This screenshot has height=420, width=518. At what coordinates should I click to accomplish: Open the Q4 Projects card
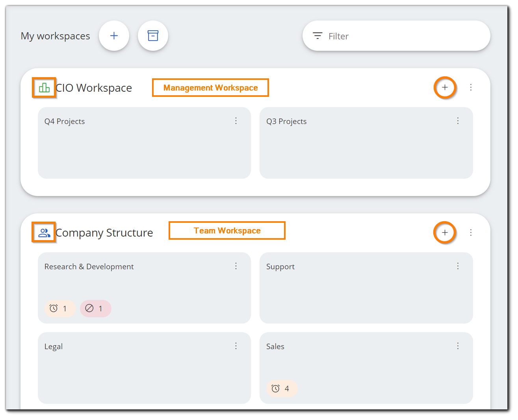[144, 143]
